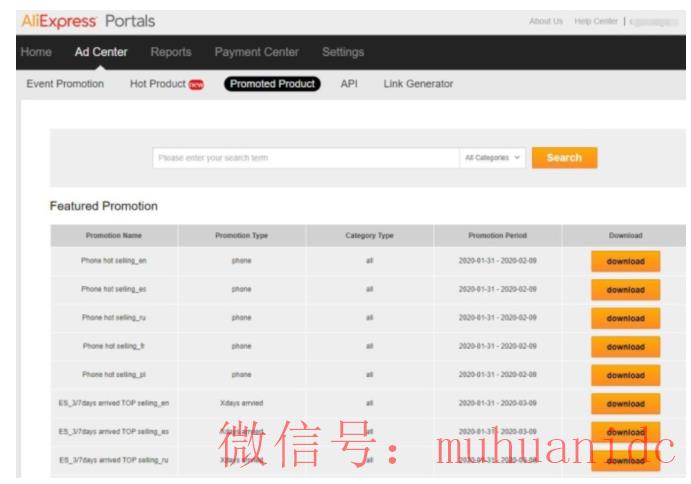Open the Help Center link
Screen dimensions: 691x484
[597, 21]
